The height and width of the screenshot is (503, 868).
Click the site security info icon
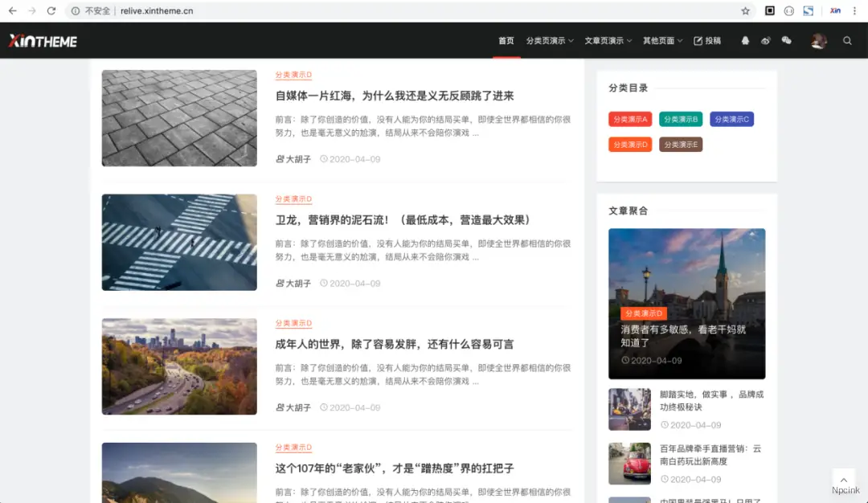[x=76, y=10]
